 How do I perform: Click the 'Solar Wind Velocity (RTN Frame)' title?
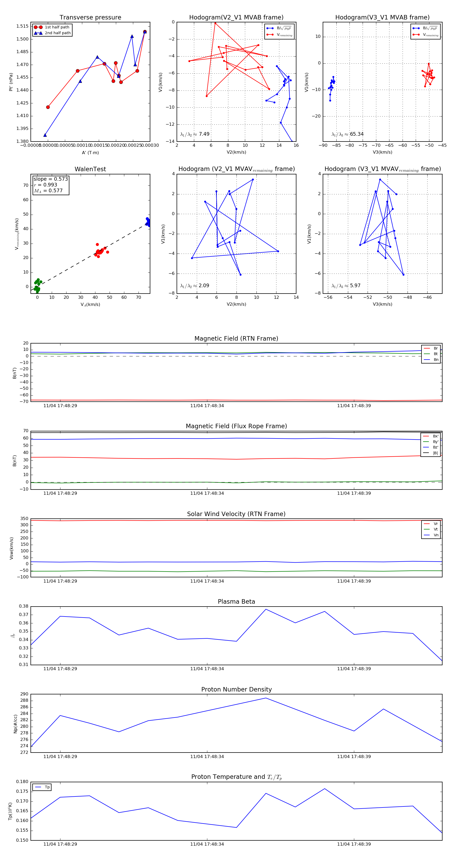[236, 514]
